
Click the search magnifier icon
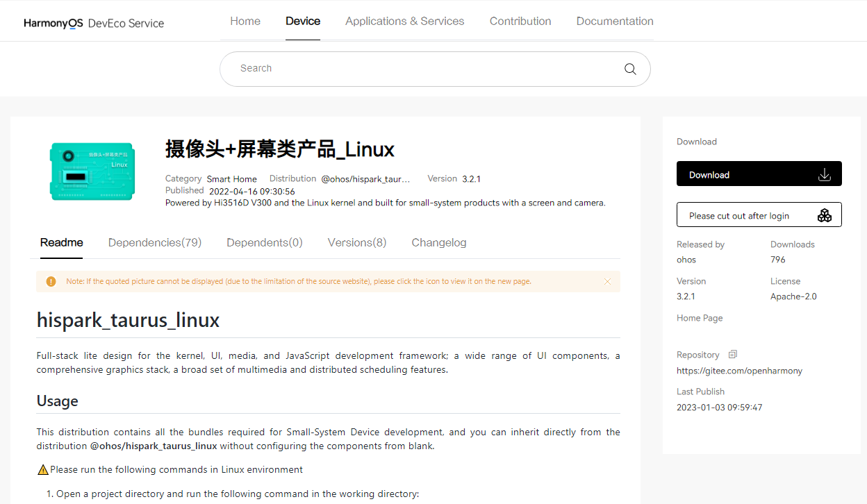point(630,69)
